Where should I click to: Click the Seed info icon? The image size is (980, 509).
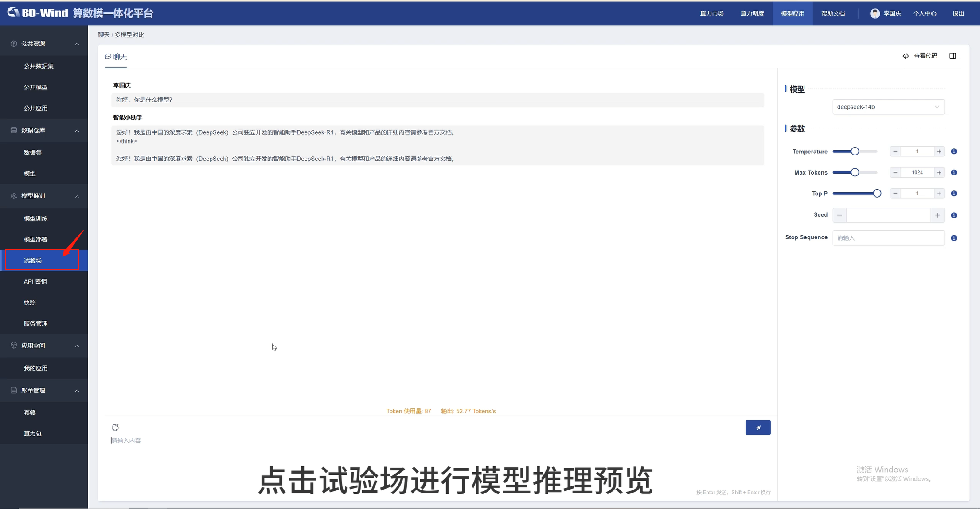point(954,215)
